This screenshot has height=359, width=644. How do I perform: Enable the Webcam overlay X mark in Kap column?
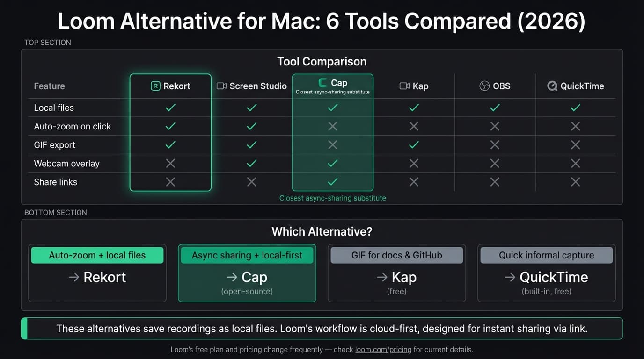coord(413,163)
